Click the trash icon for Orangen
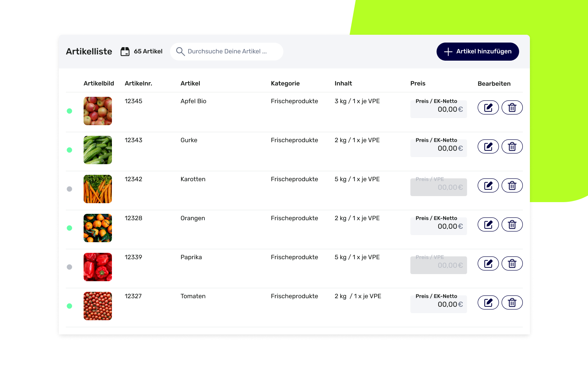The height and width of the screenshot is (378, 588). tap(512, 224)
